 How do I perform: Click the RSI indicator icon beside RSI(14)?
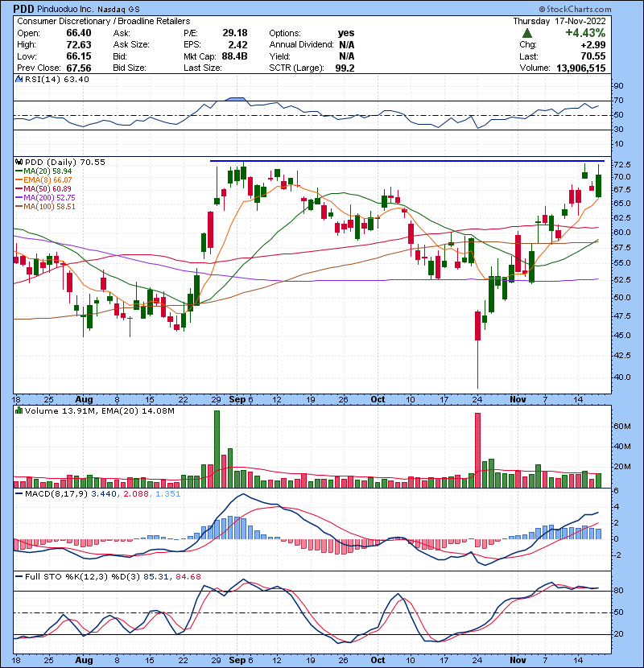19,79
